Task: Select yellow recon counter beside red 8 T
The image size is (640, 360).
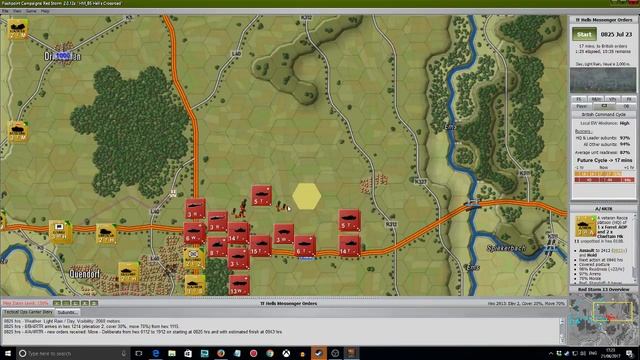Action: point(194,258)
